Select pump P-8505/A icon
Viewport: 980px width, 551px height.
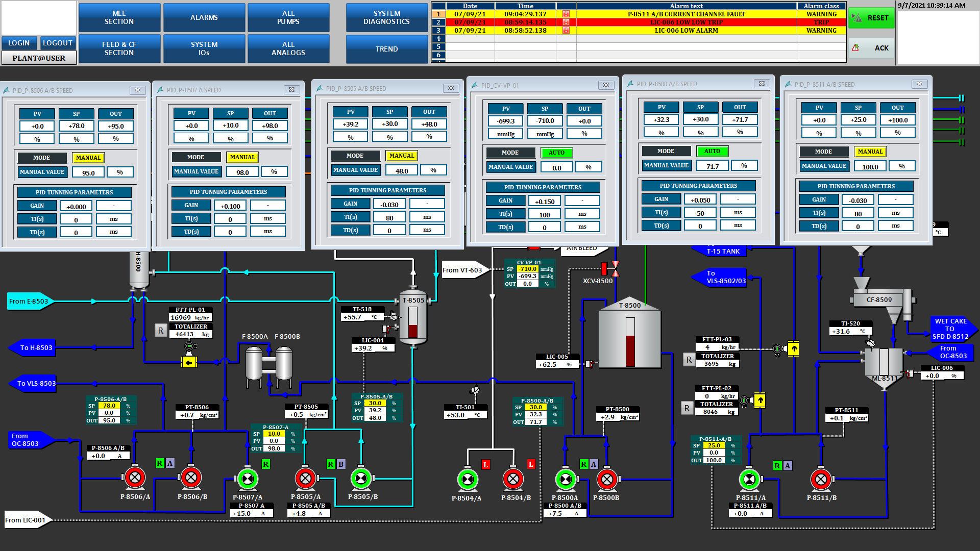tap(305, 479)
